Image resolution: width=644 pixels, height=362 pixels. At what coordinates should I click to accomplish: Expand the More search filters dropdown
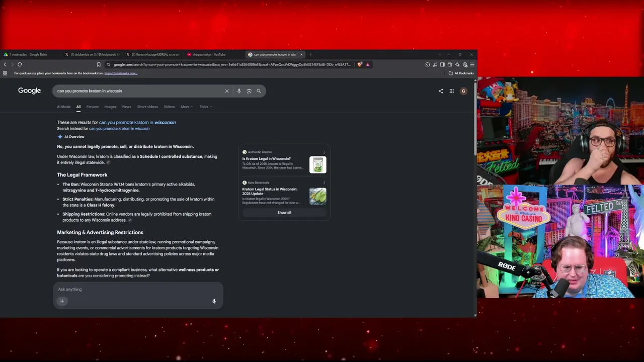[x=186, y=107]
